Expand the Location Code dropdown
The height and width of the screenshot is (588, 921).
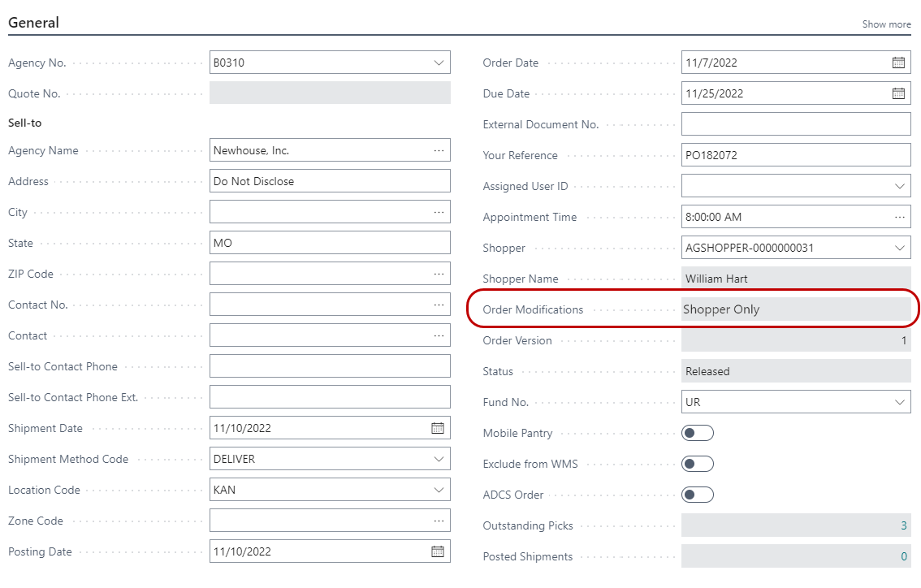[x=439, y=490]
